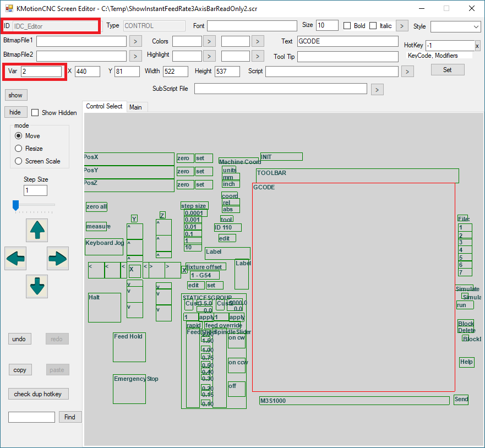Click the Tool Tip input field
This screenshot has height=448, width=485.
click(347, 57)
